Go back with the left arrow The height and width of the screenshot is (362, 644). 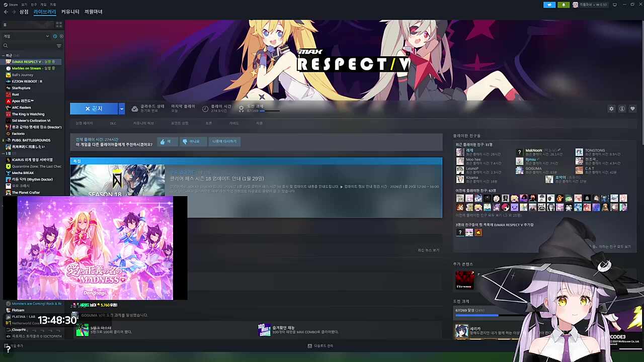point(6,12)
